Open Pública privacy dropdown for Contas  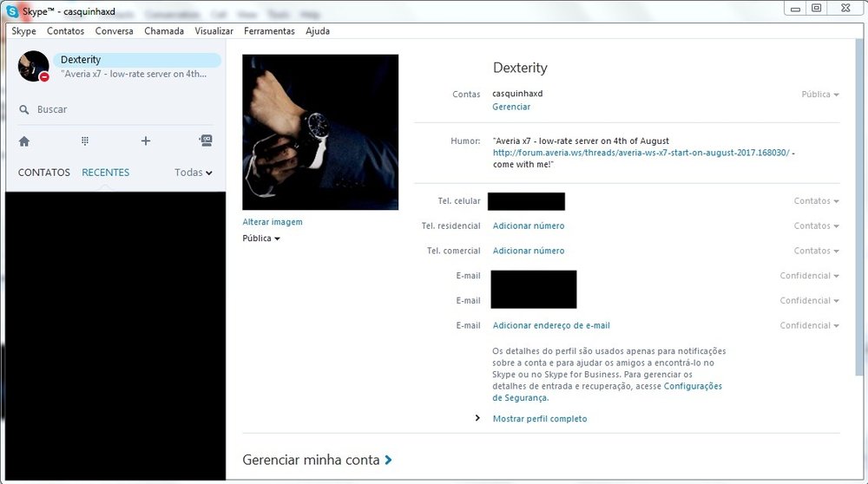820,95
